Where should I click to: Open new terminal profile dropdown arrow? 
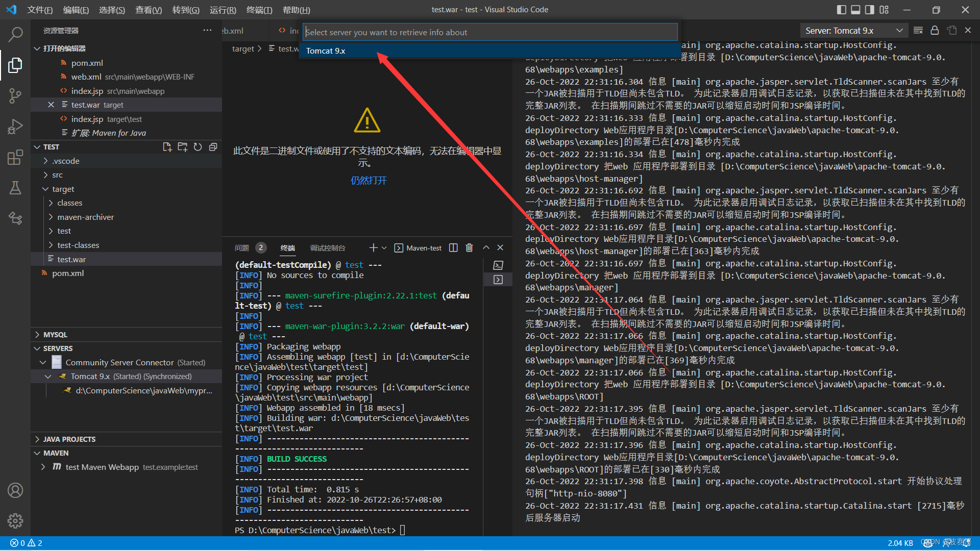tap(384, 248)
